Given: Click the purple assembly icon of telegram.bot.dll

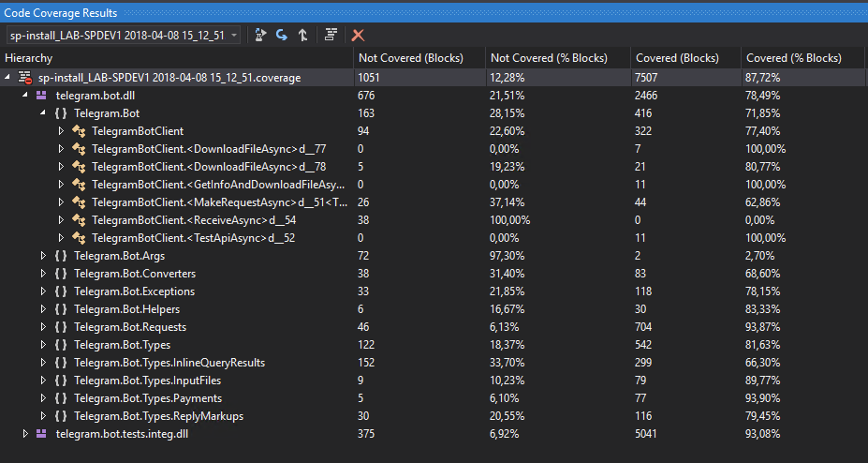Looking at the screenshot, I should tap(41, 96).
